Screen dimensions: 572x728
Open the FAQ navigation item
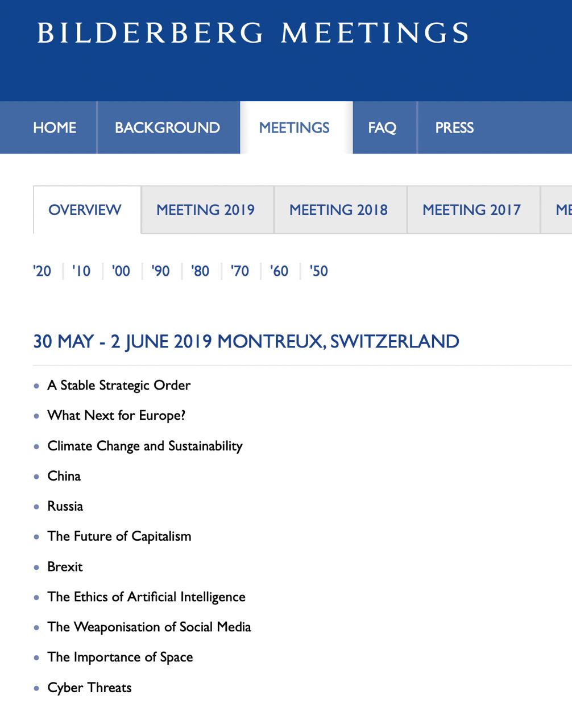pos(382,127)
